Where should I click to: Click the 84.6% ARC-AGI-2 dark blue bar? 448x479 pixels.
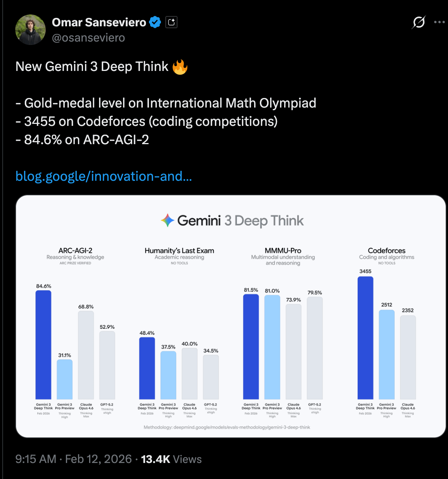43,345
